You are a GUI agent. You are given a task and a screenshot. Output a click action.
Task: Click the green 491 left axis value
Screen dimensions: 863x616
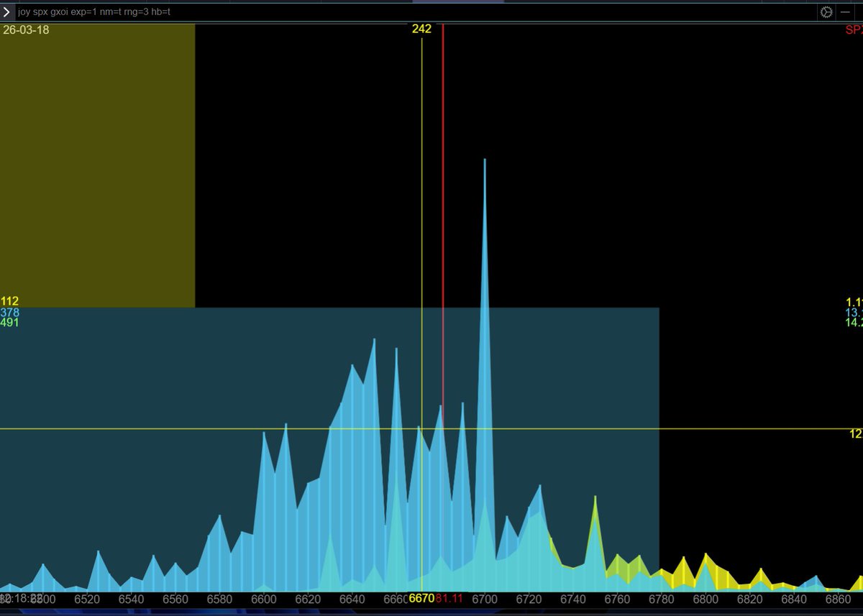[x=10, y=323]
